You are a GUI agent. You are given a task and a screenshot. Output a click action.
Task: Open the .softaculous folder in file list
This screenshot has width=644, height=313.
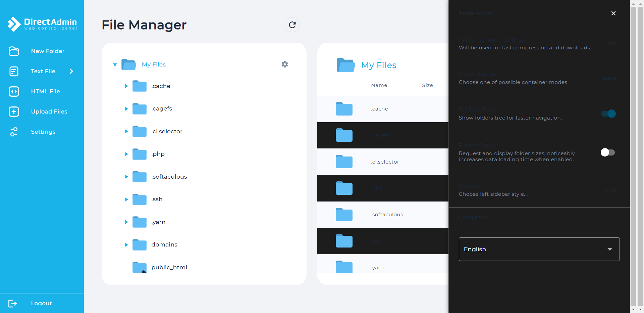(x=387, y=215)
